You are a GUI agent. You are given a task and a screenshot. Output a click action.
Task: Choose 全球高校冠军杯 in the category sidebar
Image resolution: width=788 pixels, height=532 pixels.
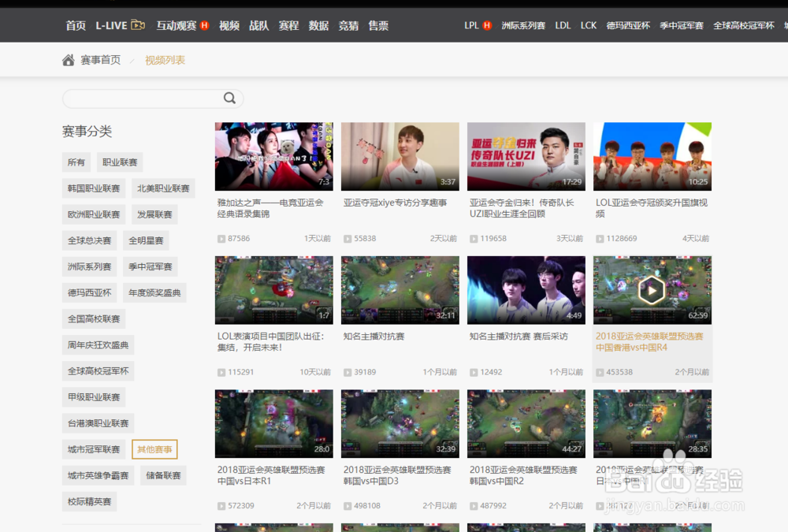coord(98,371)
